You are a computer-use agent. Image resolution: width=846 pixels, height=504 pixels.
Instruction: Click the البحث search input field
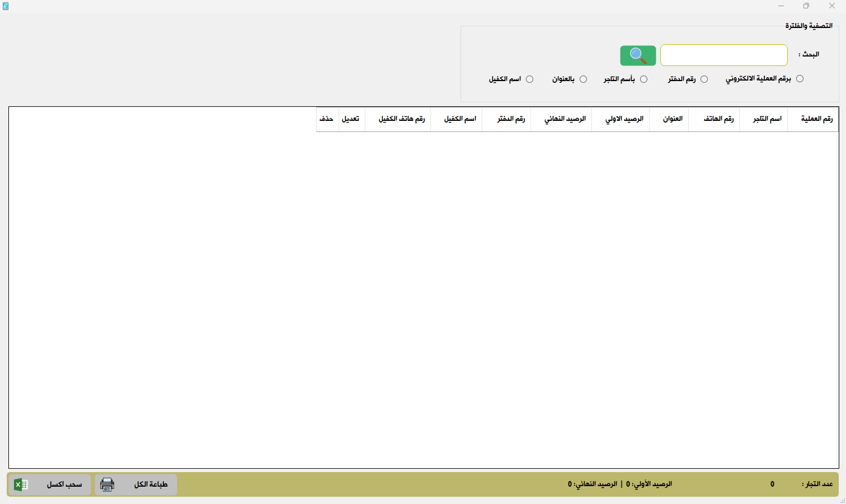click(724, 55)
